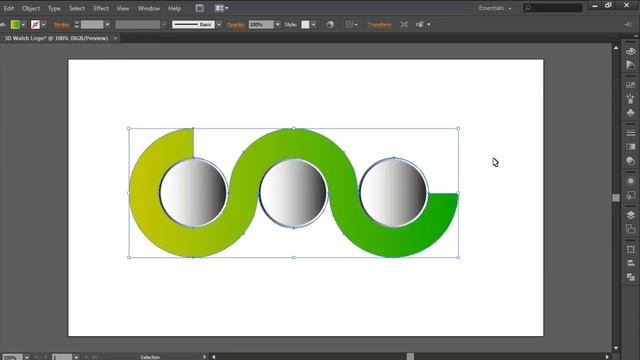Click the horizontal scrollbar right arrow
640x360 pixels.
pyautogui.click(x=607, y=357)
